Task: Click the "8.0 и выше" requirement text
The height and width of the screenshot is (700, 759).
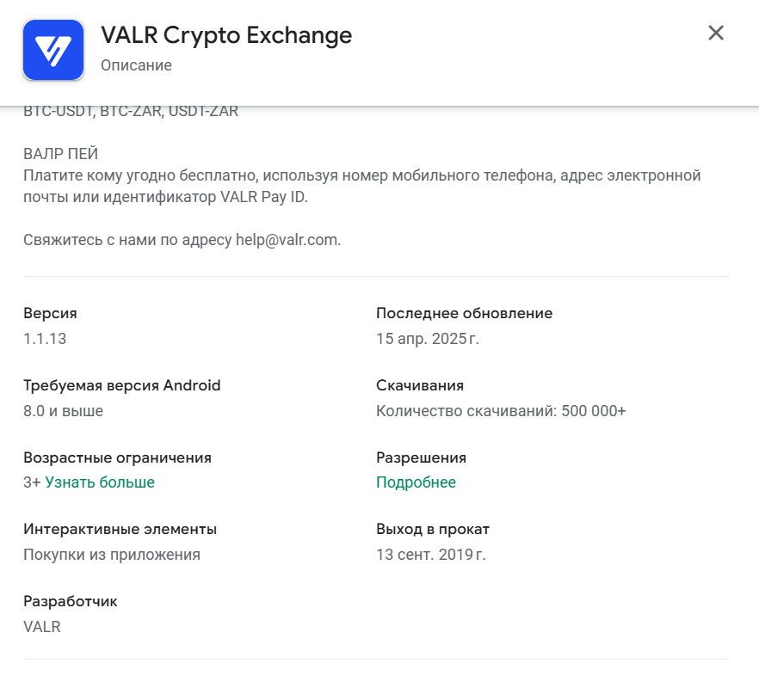Action: [x=63, y=411]
